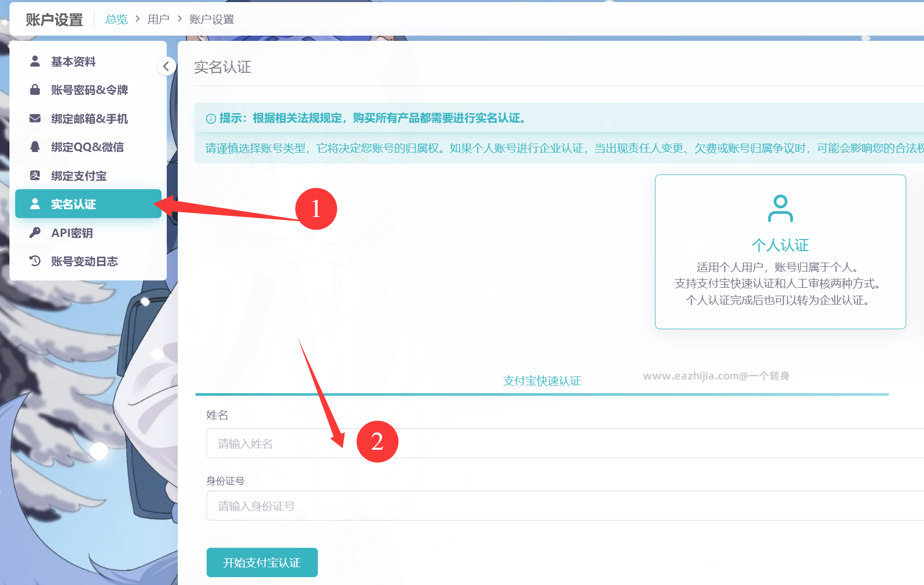Click the QQ penguin icon beside 绑定QQ&微信

pos(35,147)
